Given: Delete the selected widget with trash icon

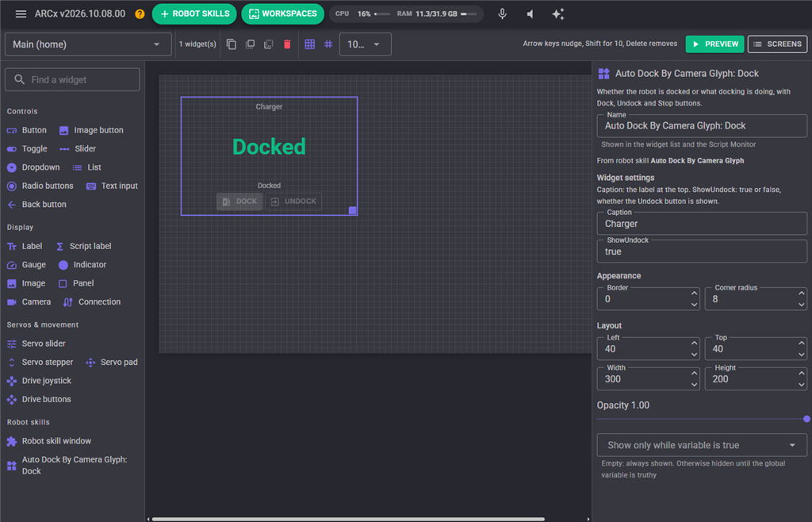Looking at the screenshot, I should (287, 44).
